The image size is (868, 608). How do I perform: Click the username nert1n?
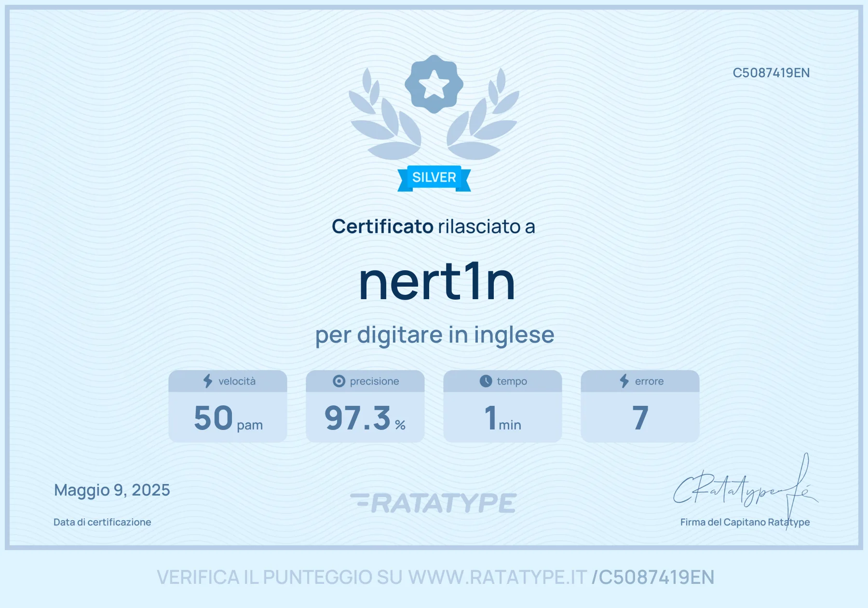pos(437,282)
